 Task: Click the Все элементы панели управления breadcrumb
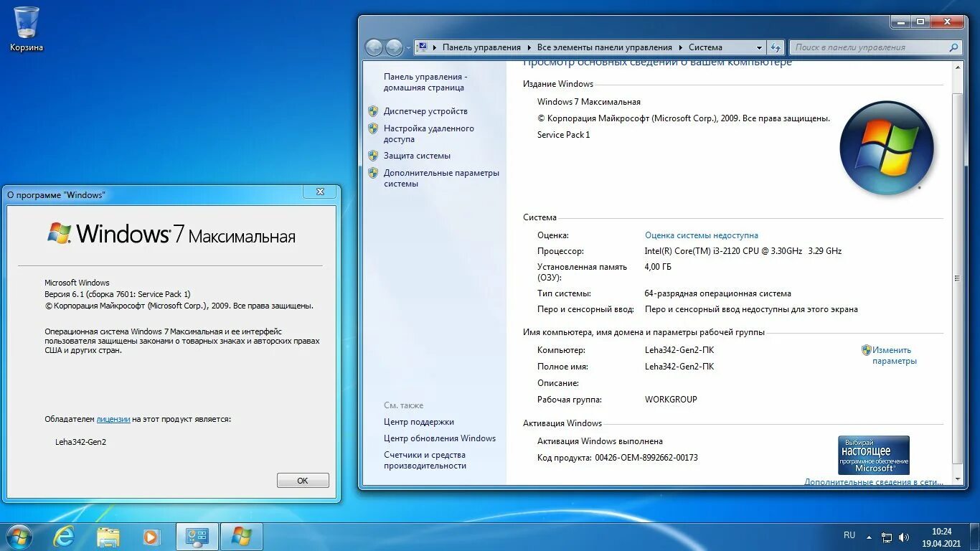point(605,47)
